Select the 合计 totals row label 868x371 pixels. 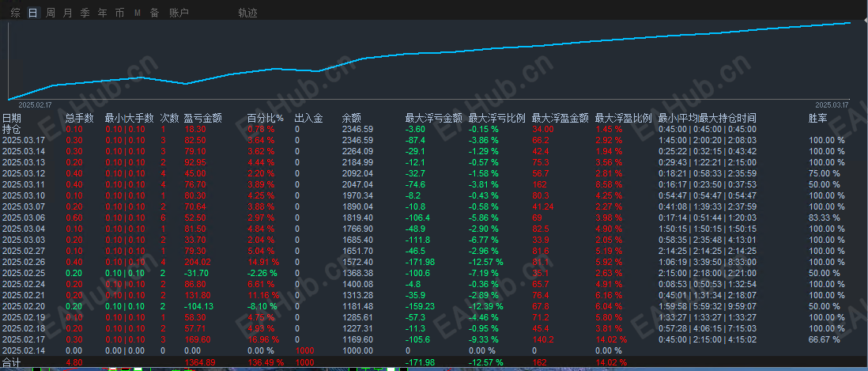point(12,362)
